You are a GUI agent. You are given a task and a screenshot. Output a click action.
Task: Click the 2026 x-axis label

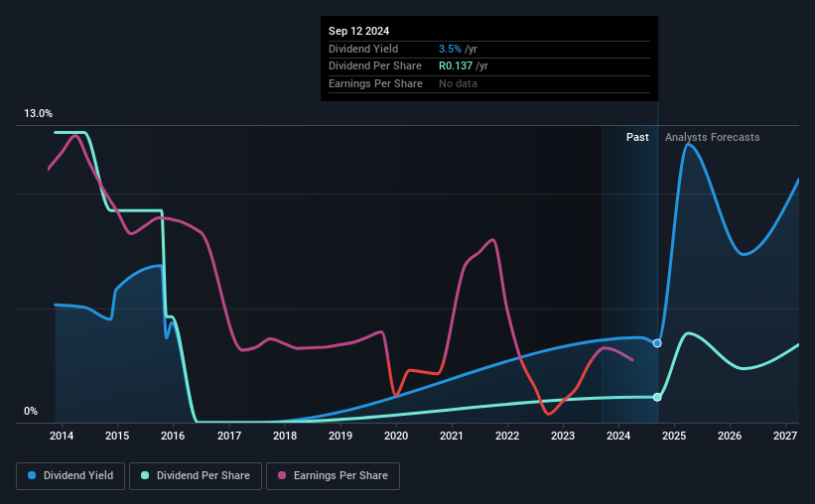[x=730, y=436]
